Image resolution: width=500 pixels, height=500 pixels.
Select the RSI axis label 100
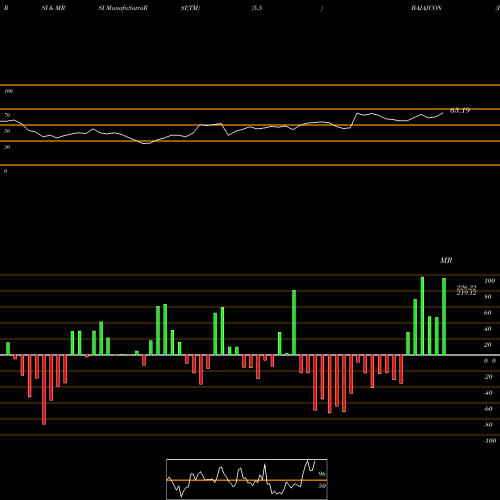point(9,91)
